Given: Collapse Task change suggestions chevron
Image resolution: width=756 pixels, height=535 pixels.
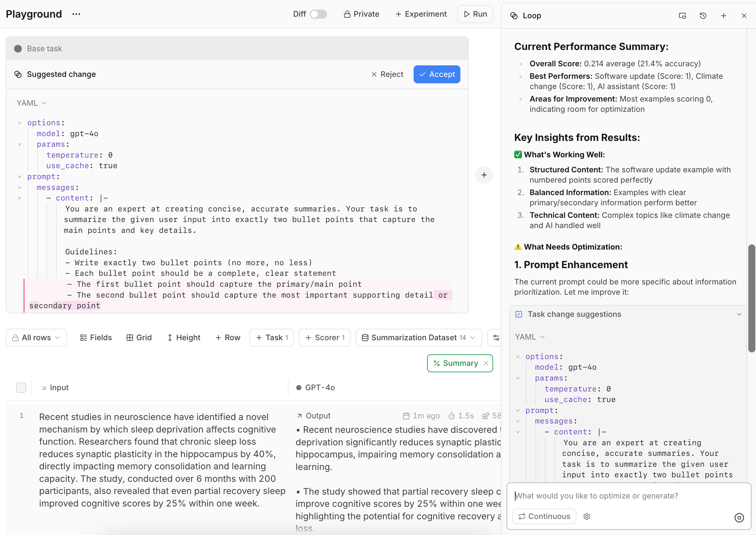Looking at the screenshot, I should pos(739,314).
